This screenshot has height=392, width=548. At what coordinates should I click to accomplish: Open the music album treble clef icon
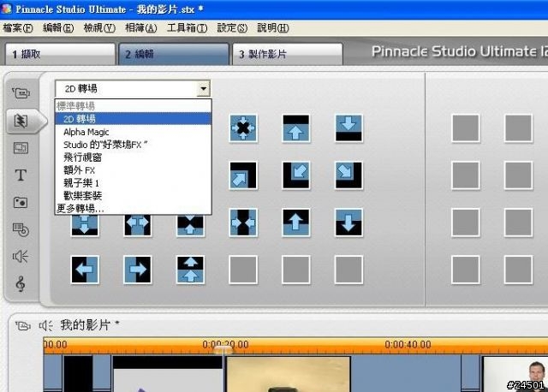(x=21, y=283)
